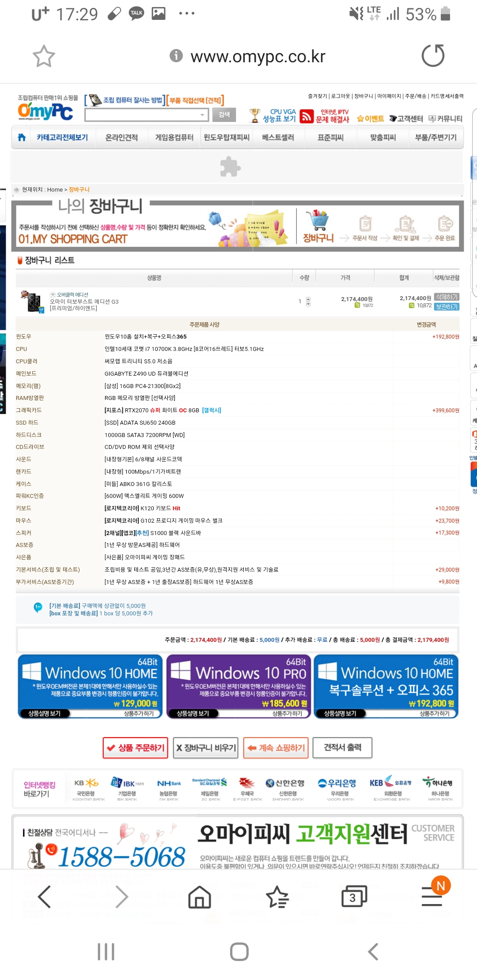Tap the site info icon
477x980 pixels.
pos(176,56)
